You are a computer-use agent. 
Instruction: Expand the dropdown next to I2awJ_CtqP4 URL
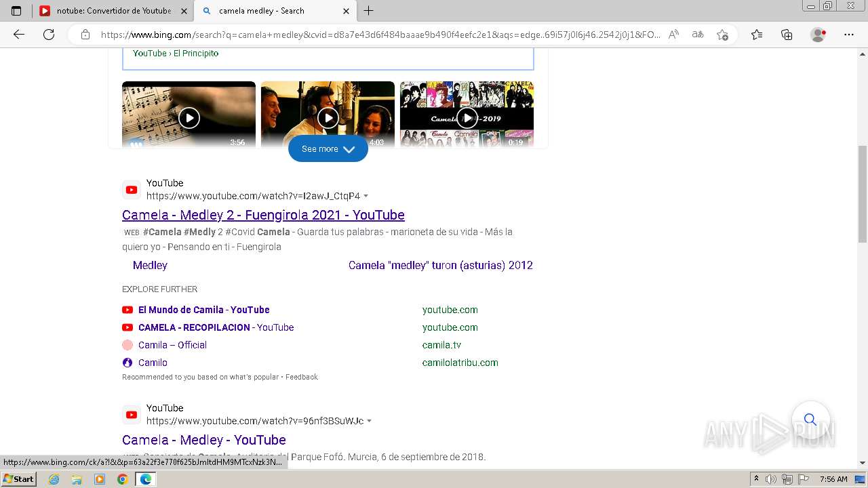(366, 196)
